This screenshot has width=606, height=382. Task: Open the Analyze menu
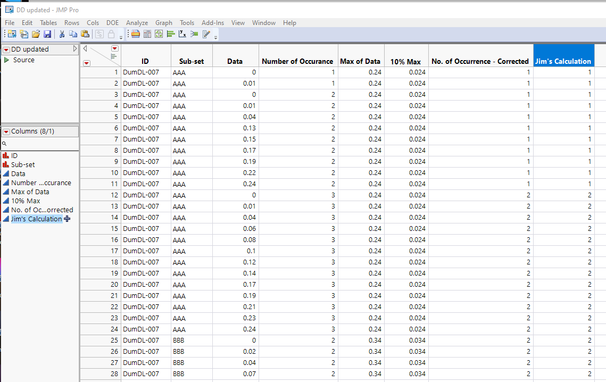137,23
